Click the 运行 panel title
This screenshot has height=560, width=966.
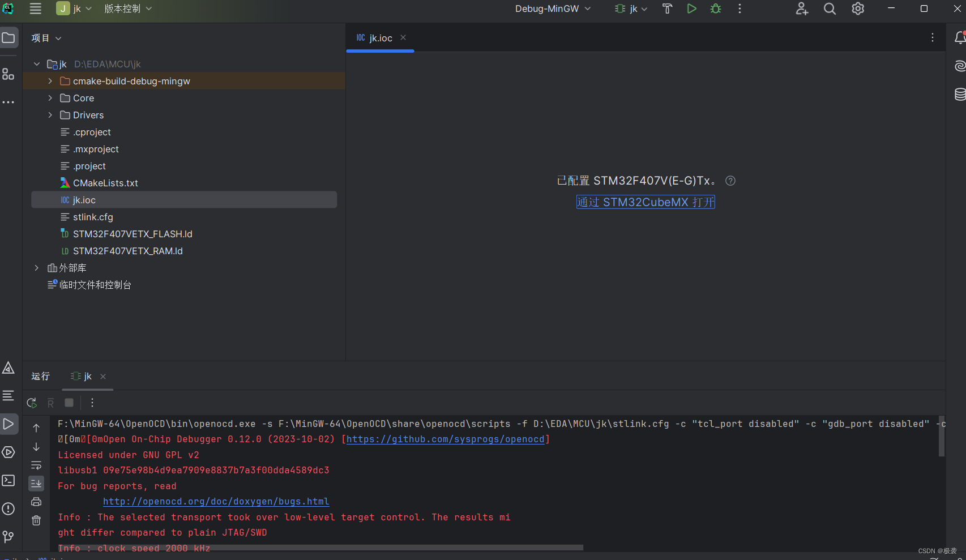tap(41, 377)
